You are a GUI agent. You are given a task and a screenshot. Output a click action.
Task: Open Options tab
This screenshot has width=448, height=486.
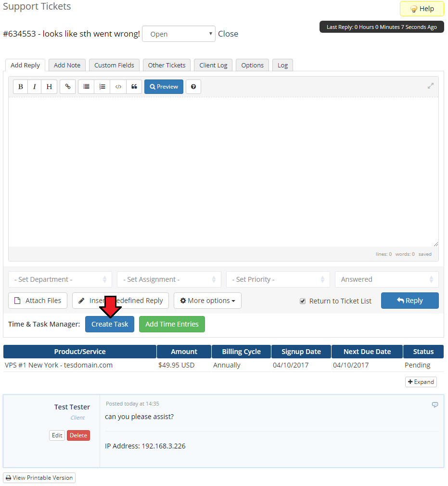point(252,65)
